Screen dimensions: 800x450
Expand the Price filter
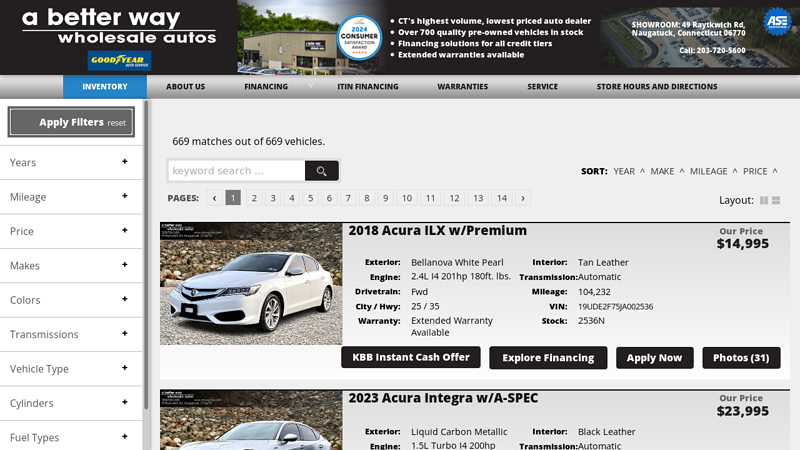71,231
